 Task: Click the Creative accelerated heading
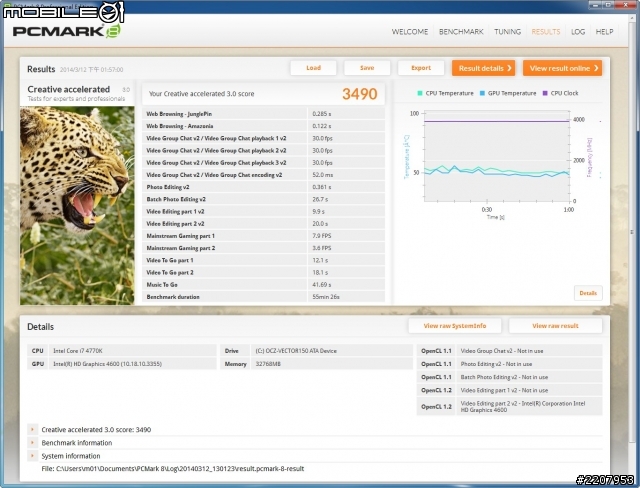[x=69, y=89]
